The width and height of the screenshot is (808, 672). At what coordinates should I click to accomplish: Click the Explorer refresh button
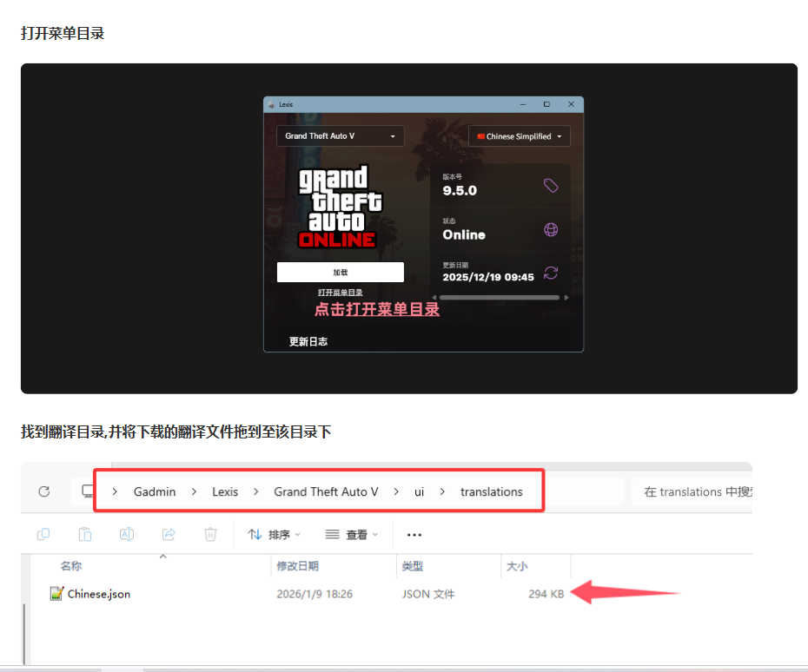click(44, 491)
